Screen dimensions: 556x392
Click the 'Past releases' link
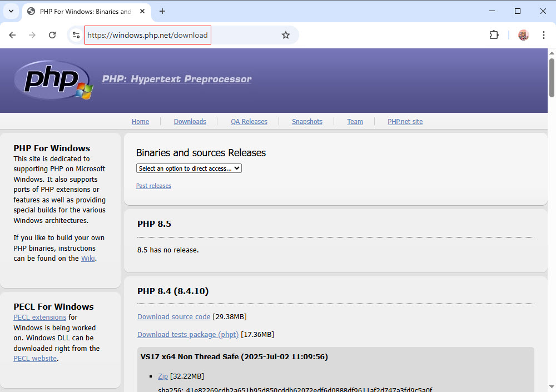click(x=153, y=186)
